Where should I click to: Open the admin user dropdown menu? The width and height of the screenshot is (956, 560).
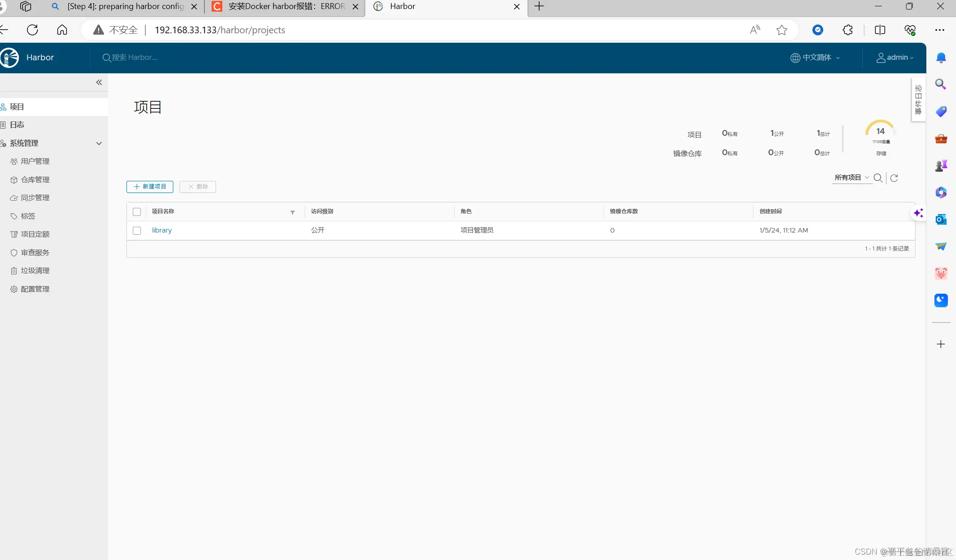pyautogui.click(x=895, y=58)
